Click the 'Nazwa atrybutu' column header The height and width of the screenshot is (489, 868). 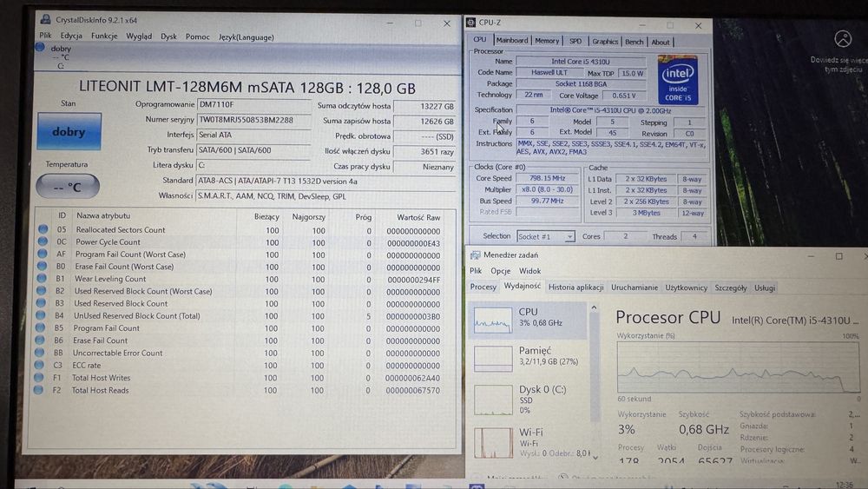tap(103, 215)
